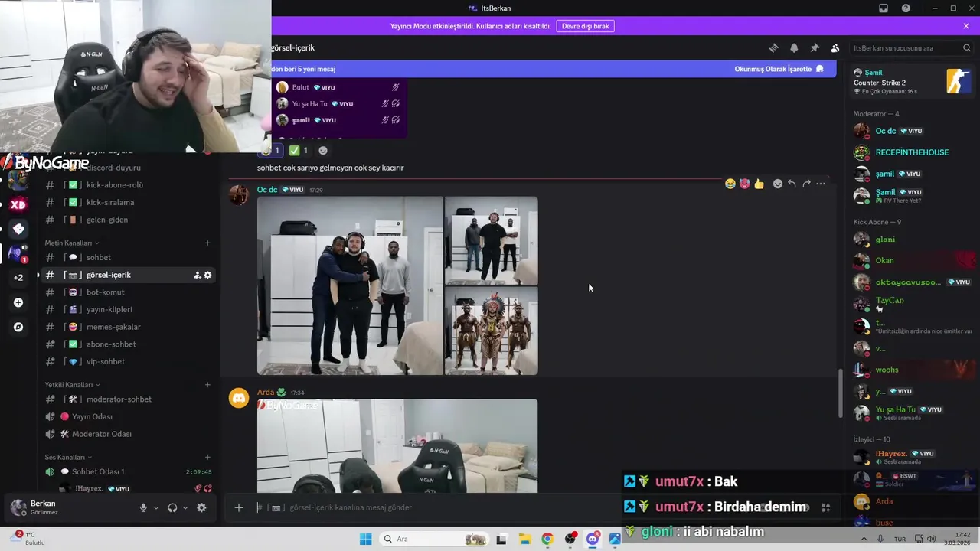The image size is (980, 551).
Task: Toggle the green checkmark reaction
Action: pyautogui.click(x=299, y=151)
